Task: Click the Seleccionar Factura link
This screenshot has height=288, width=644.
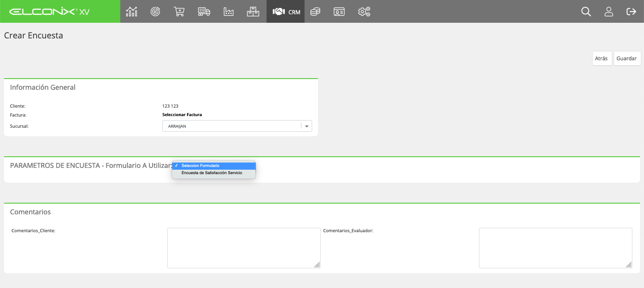Action: pos(182,115)
